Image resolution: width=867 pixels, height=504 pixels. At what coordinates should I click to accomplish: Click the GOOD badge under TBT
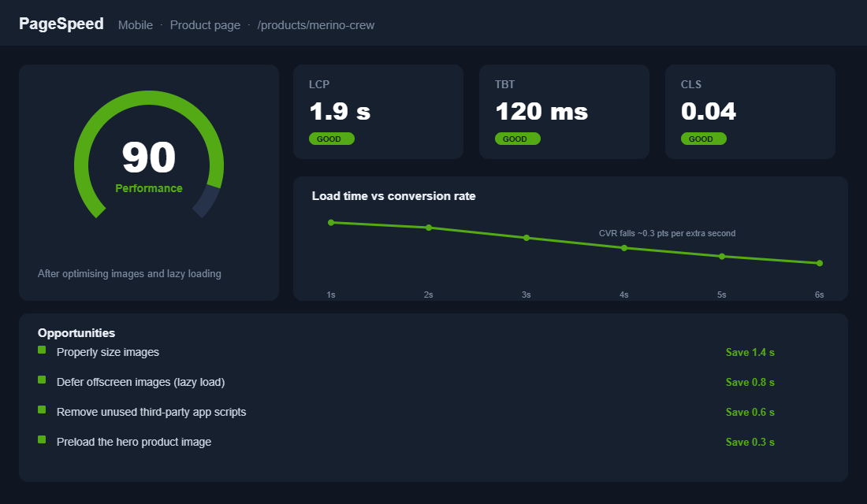point(518,139)
